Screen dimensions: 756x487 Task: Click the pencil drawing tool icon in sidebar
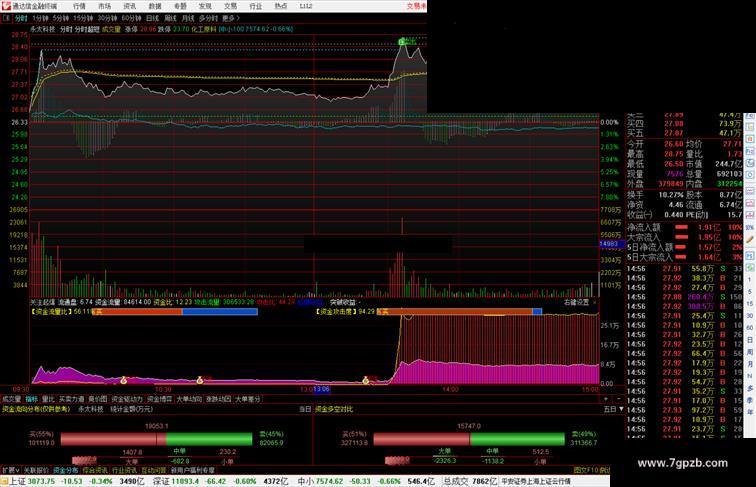click(750, 239)
